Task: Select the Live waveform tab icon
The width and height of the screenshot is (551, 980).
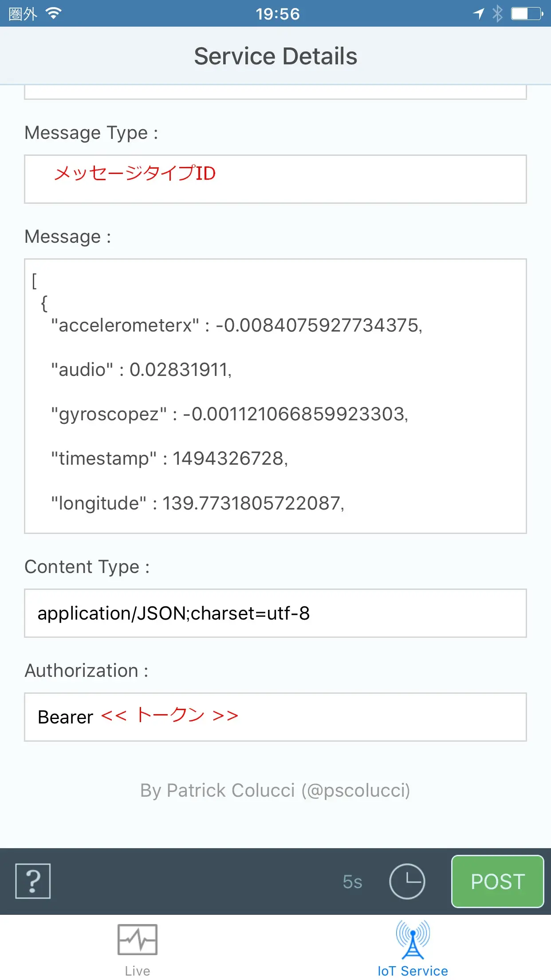Action: (x=138, y=940)
